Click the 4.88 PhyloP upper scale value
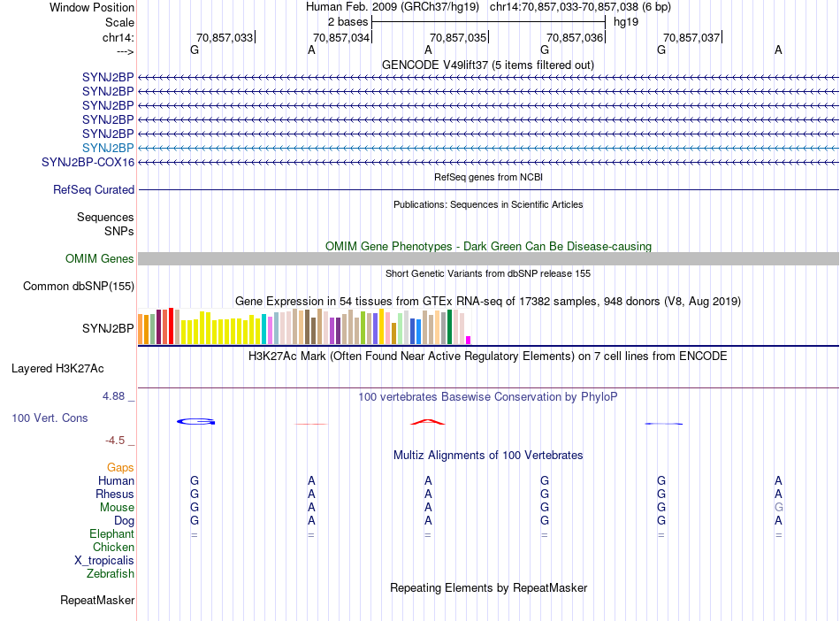 [x=113, y=396]
